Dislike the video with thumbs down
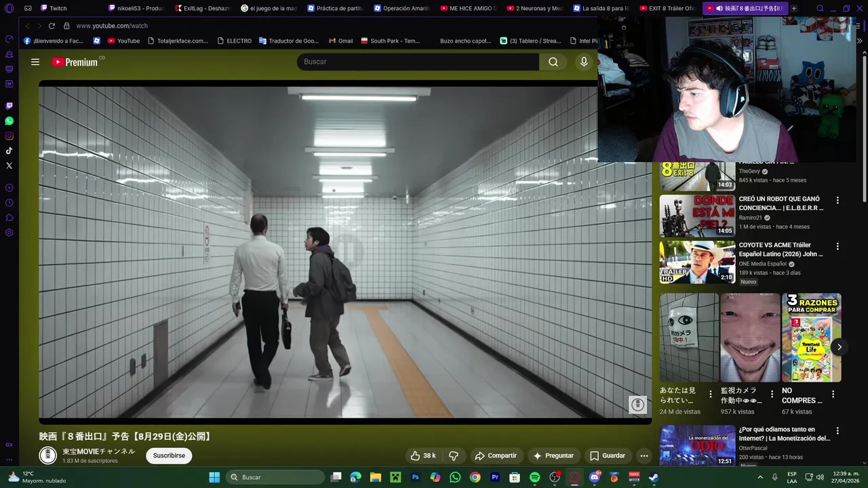The width and height of the screenshot is (868, 488). [454, 455]
